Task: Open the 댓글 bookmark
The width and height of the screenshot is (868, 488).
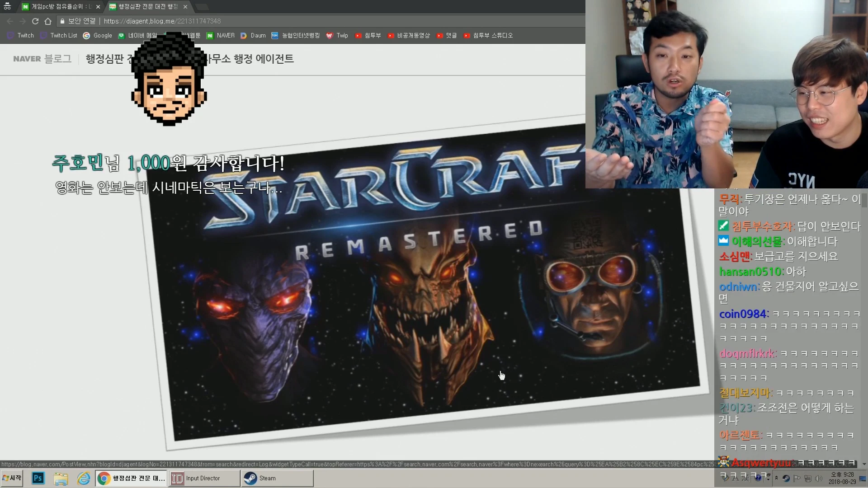Action: (447, 35)
